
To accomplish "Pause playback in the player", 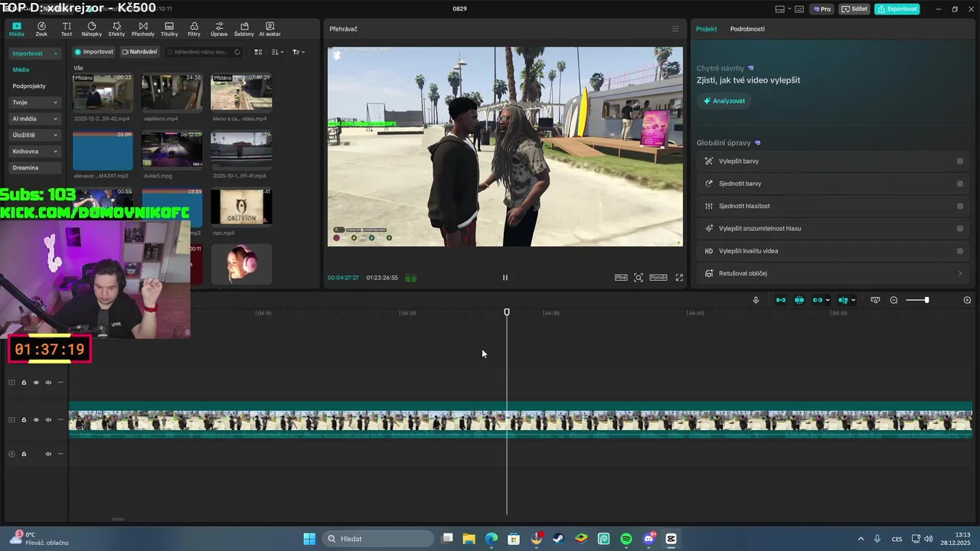I will click(x=505, y=278).
